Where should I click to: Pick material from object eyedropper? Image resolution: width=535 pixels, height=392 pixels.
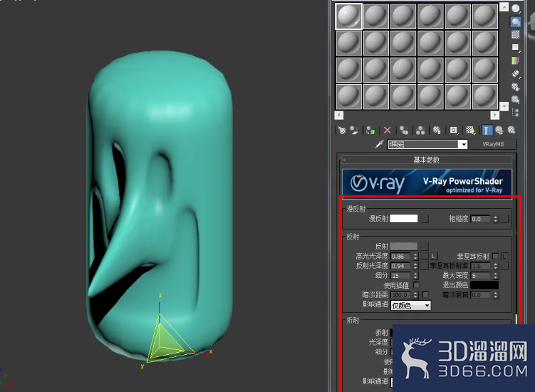(x=379, y=144)
